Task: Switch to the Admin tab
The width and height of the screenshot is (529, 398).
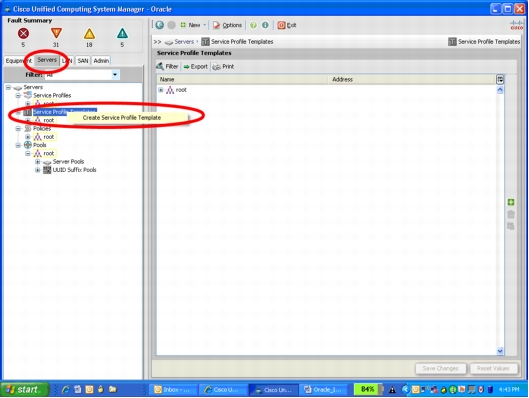Action: tap(101, 61)
